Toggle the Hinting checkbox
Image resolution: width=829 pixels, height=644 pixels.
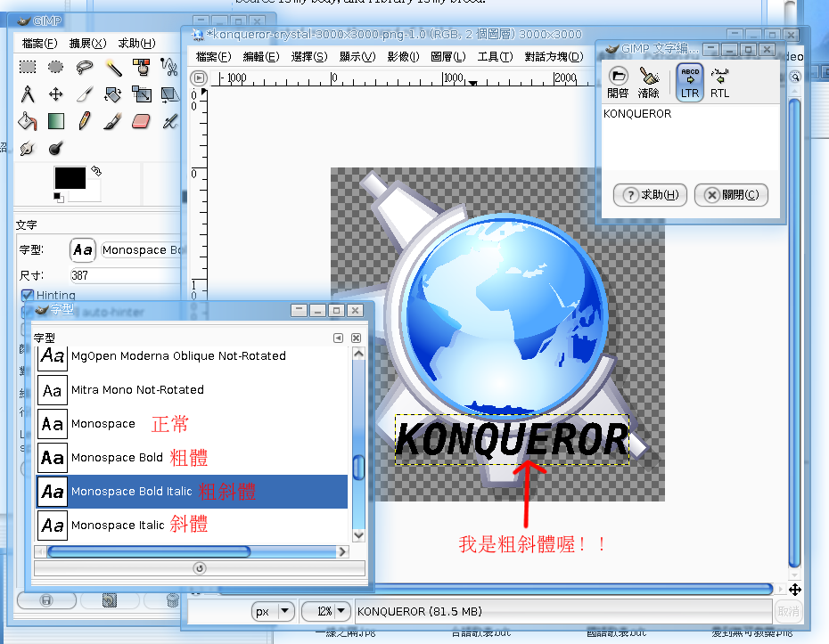point(28,295)
